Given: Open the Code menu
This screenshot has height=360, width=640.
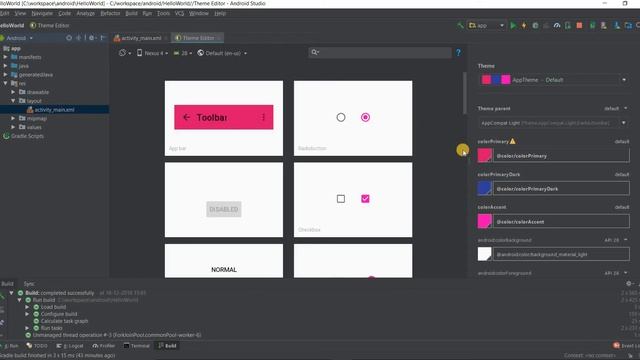Looking at the screenshot, I should 64,13.
